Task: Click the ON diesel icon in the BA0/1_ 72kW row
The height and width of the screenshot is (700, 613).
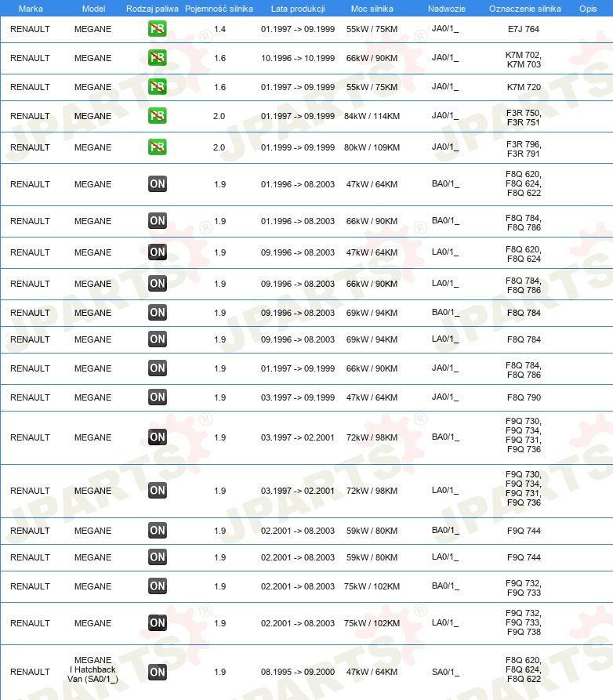Action: tap(157, 437)
